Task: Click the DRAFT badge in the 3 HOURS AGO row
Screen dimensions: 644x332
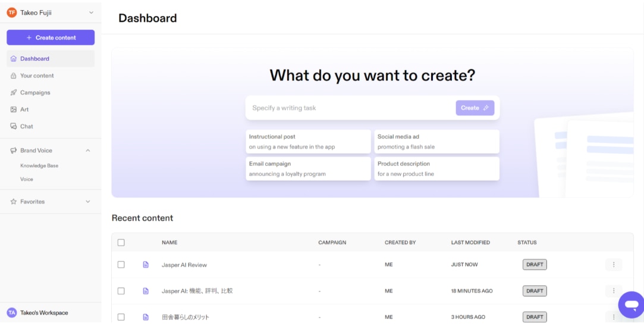Action: point(535,317)
